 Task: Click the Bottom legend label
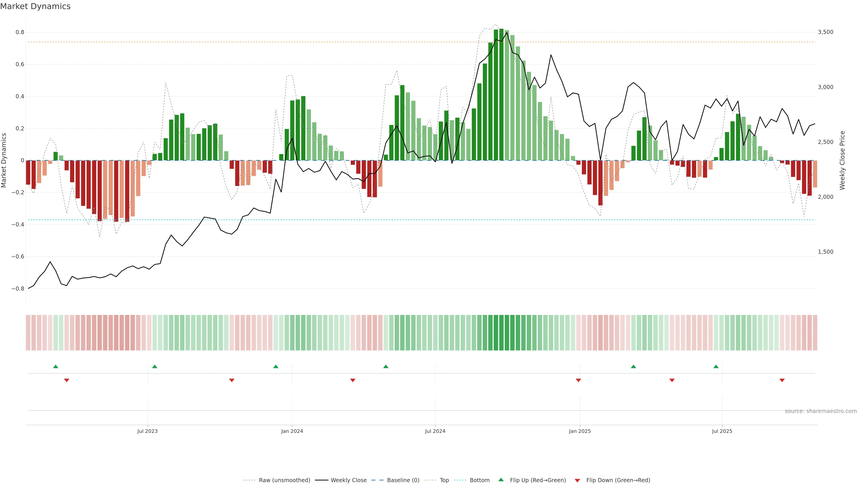pos(479,480)
